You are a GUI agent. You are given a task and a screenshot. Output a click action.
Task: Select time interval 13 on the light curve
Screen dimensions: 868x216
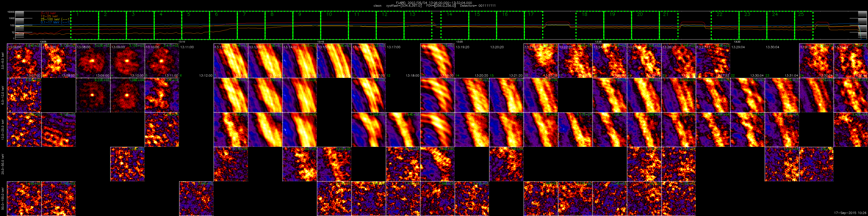point(418,25)
